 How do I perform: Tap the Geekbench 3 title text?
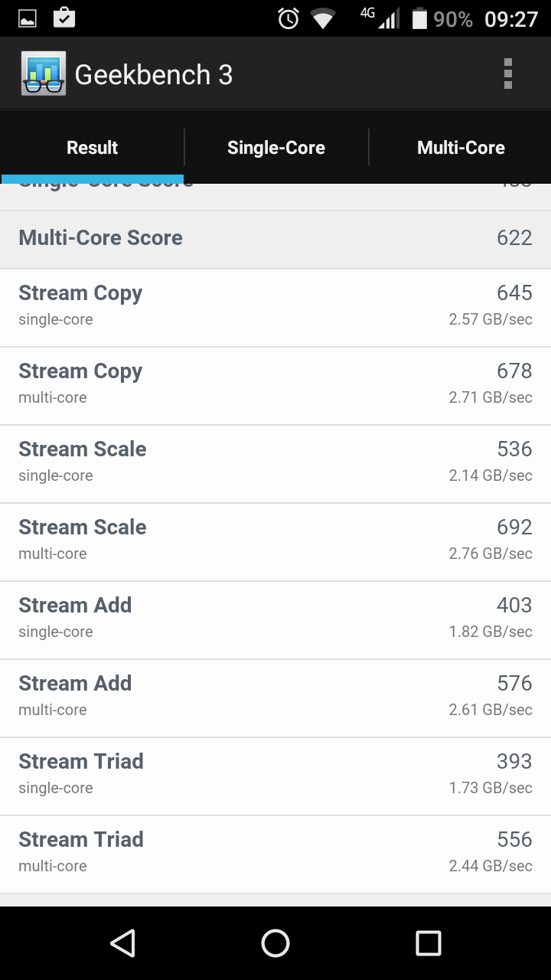pyautogui.click(x=153, y=74)
